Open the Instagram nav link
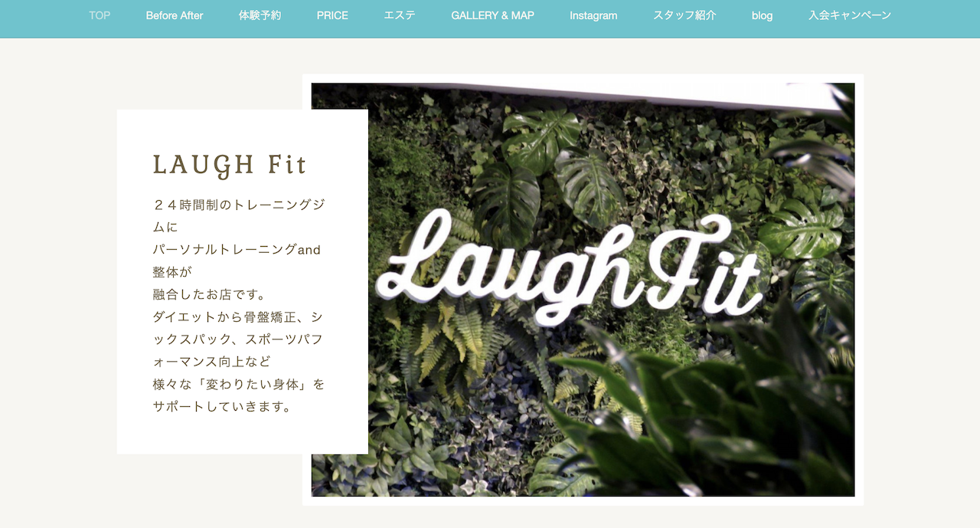Viewport: 980px width, 528px height. [593, 15]
